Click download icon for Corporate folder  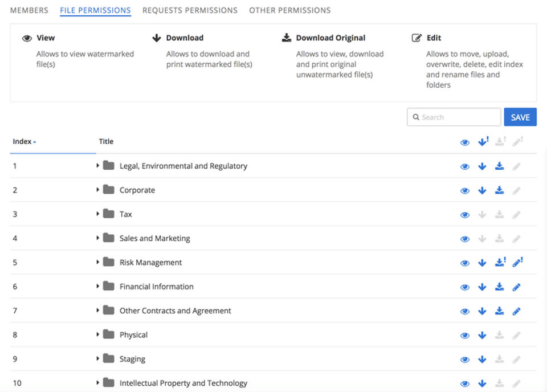click(x=482, y=190)
